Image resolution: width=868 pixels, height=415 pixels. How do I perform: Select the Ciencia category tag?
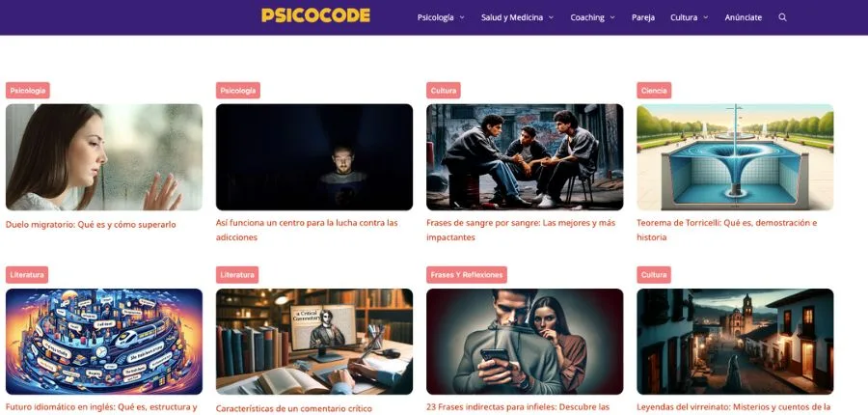(654, 91)
